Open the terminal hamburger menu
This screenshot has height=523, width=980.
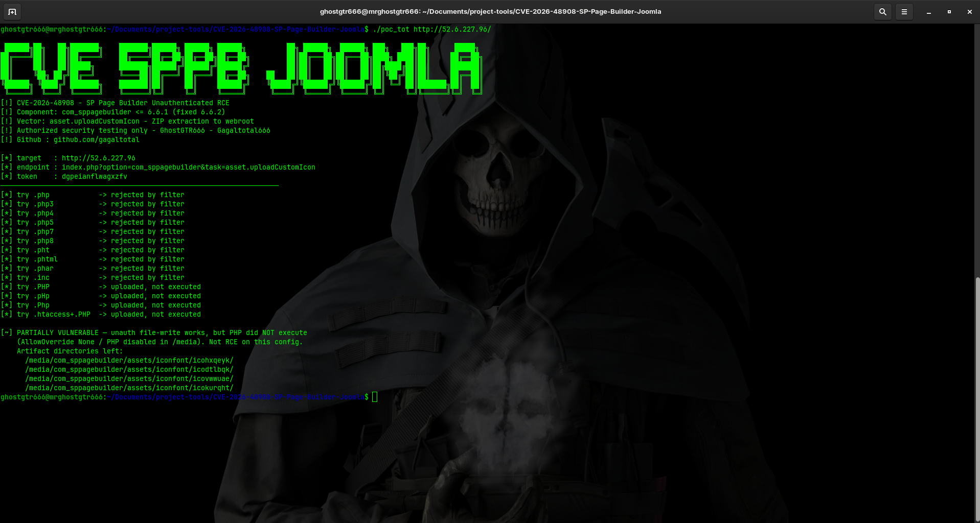coord(904,12)
